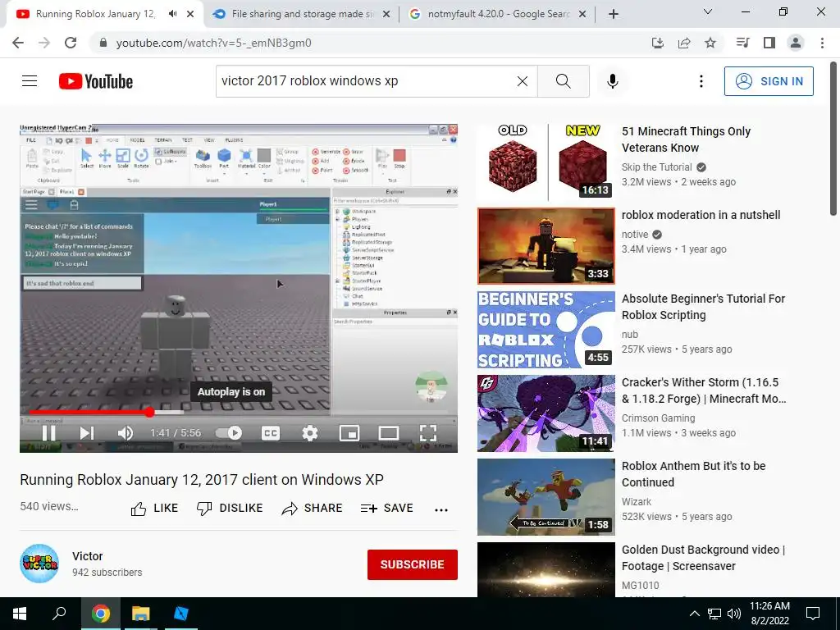Go to YouTube home via logo
This screenshot has height=630, width=840.
[96, 81]
